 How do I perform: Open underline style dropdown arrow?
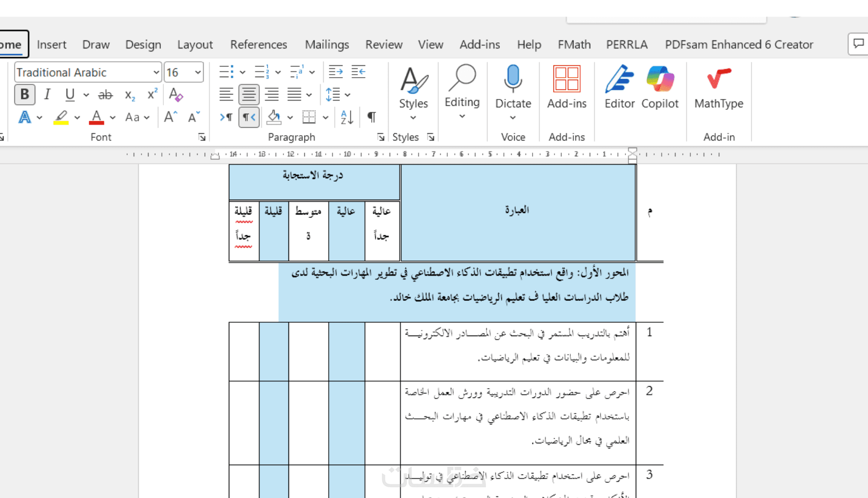[86, 95]
